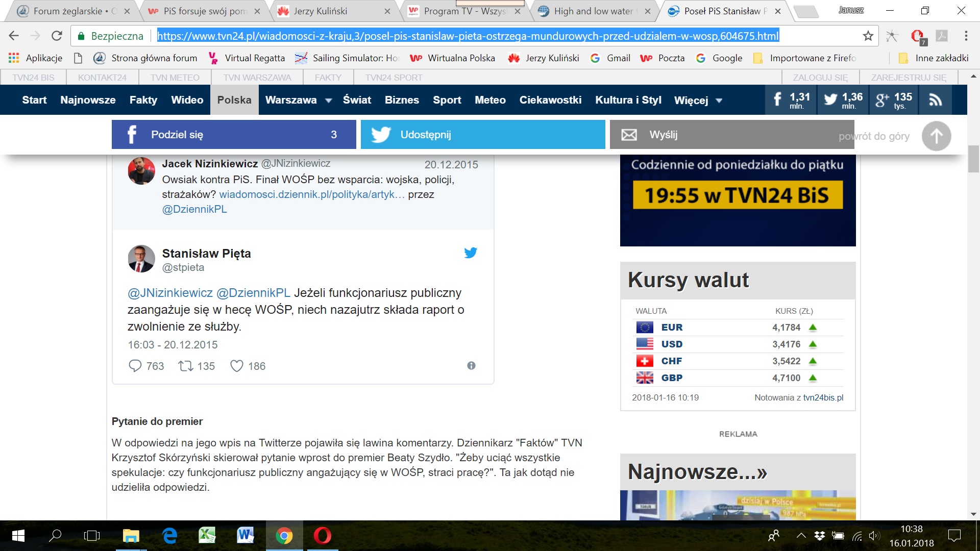The height and width of the screenshot is (551, 980).
Task: Open Windows search magnifier on taskbar
Action: click(55, 536)
